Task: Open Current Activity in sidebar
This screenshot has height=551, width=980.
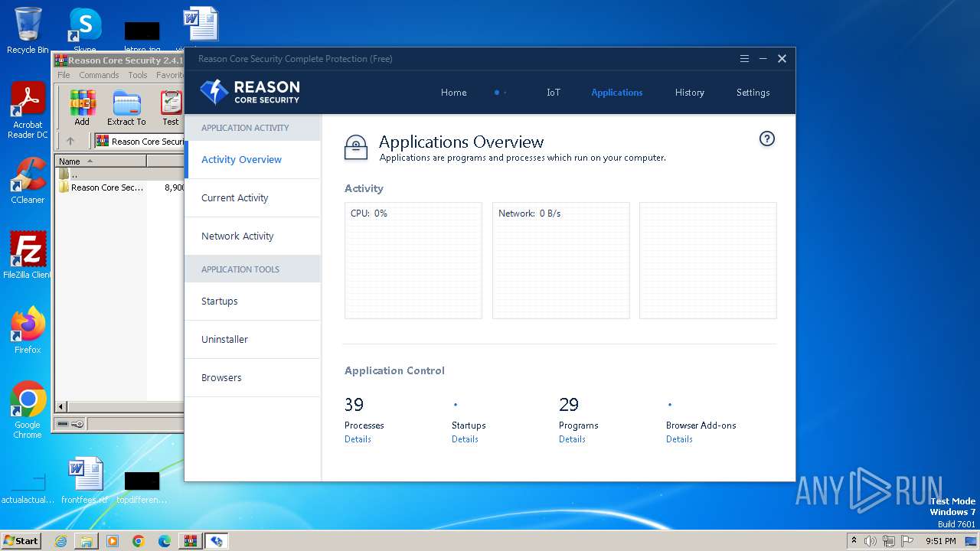Action: click(x=253, y=198)
